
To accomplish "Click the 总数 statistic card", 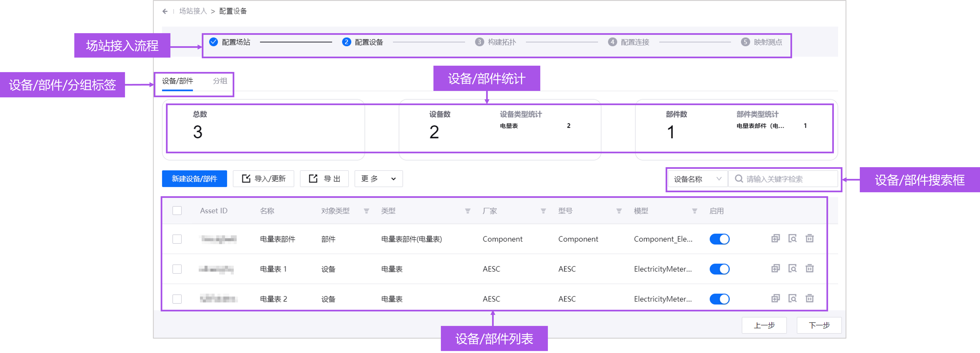I will [x=263, y=130].
